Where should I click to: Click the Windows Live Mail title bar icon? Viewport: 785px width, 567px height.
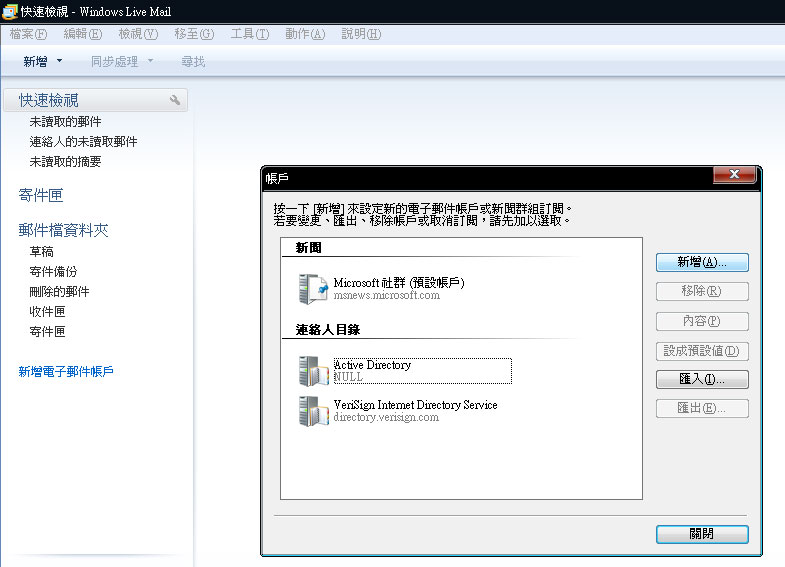point(10,11)
